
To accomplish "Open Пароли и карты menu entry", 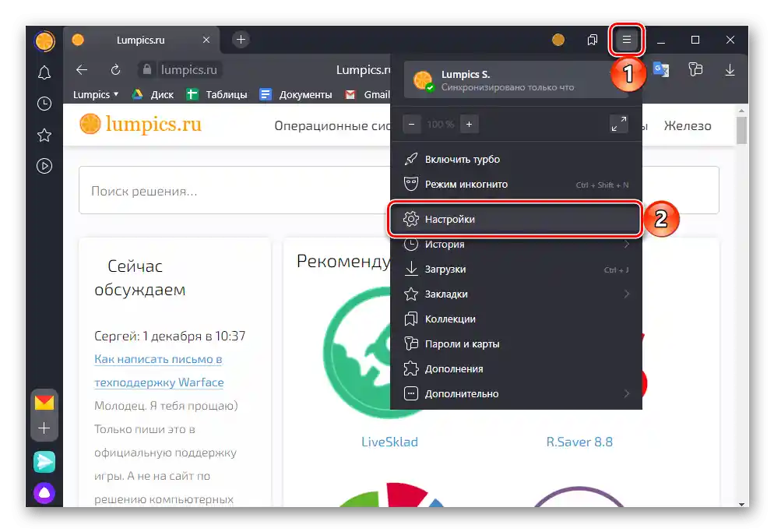I will 515,344.
